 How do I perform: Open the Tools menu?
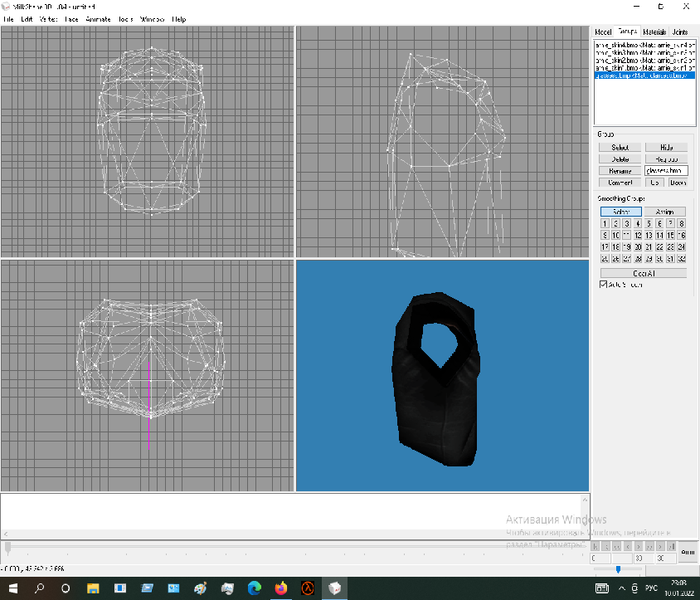pos(125,18)
